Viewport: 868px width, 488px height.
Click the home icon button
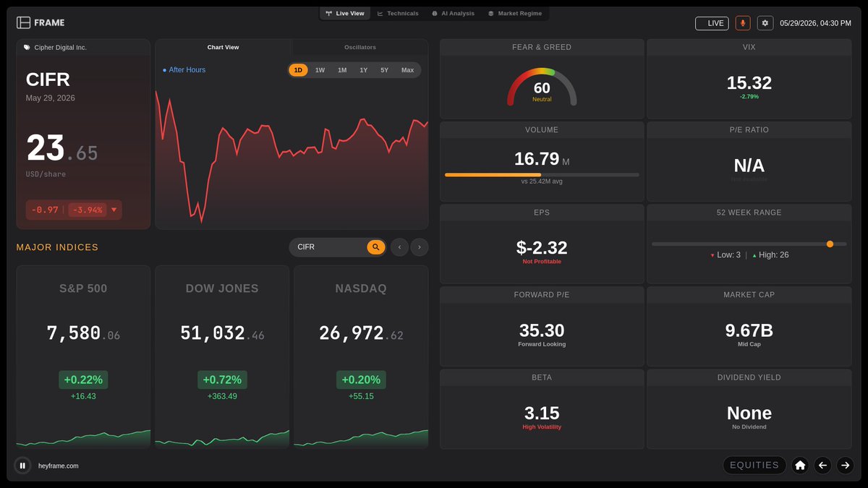(x=800, y=466)
